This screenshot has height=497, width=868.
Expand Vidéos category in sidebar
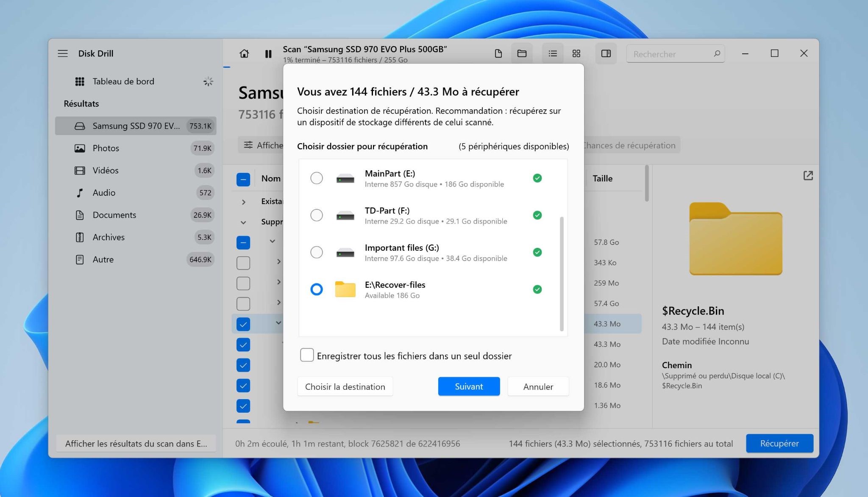[x=104, y=170]
